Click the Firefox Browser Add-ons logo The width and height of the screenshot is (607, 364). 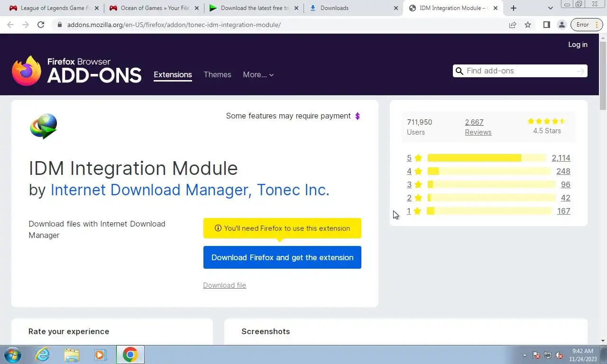[76, 71]
